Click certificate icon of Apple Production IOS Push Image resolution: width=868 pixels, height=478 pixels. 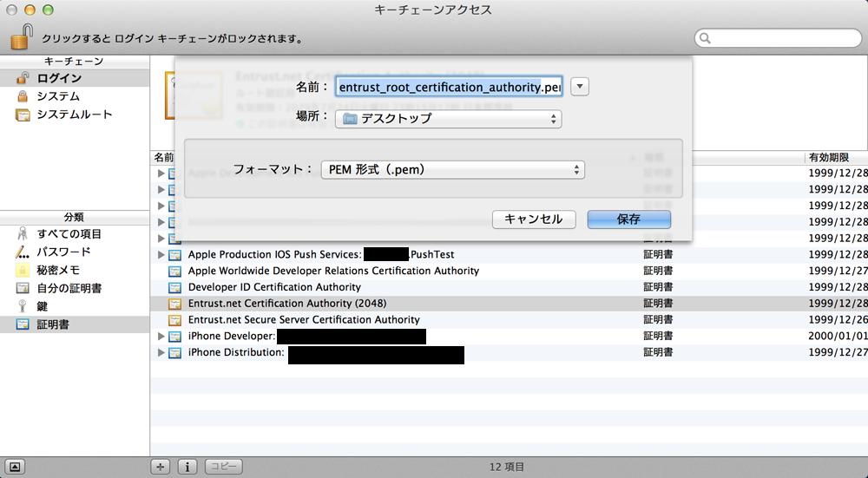click(175, 255)
